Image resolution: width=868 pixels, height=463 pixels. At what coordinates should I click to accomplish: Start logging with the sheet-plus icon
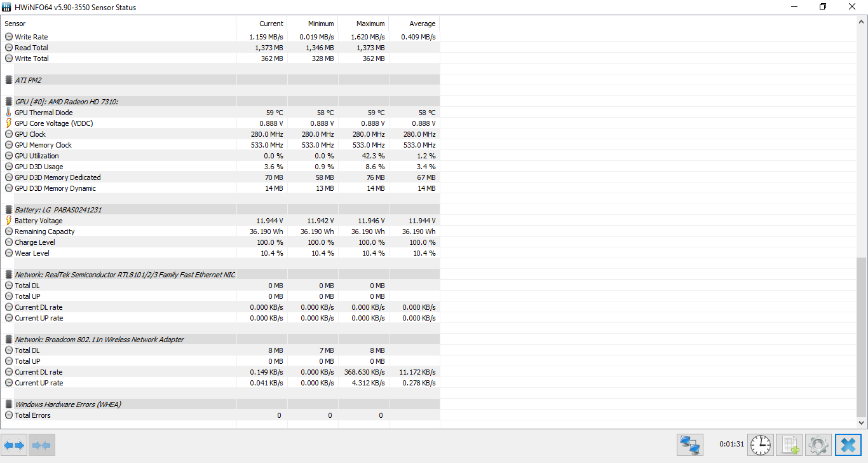pyautogui.click(x=789, y=445)
